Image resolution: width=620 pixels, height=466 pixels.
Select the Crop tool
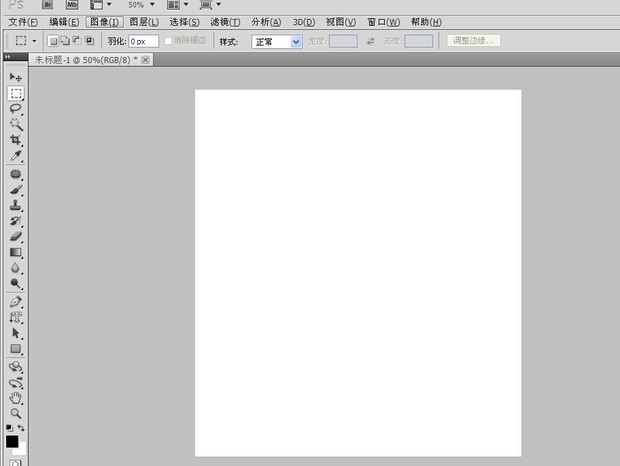pos(15,140)
